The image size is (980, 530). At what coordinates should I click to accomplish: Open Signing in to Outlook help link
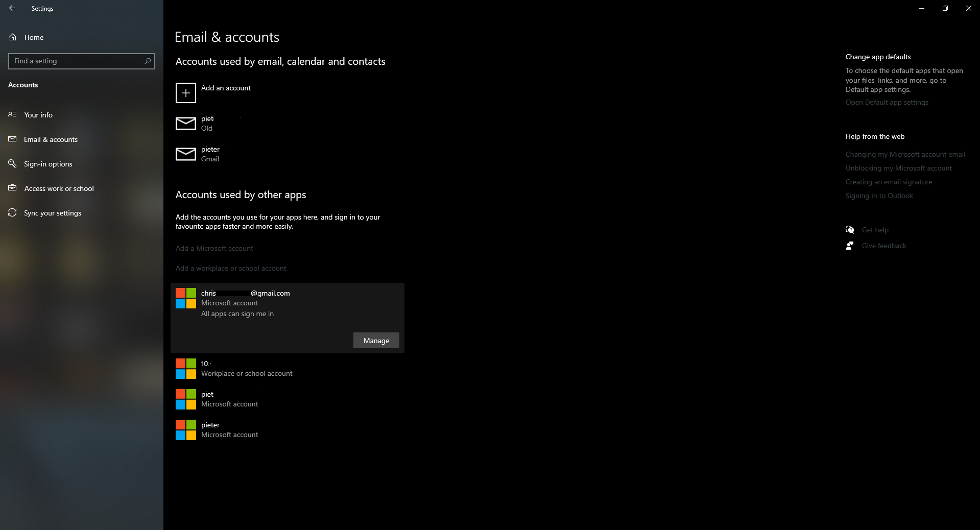879,196
